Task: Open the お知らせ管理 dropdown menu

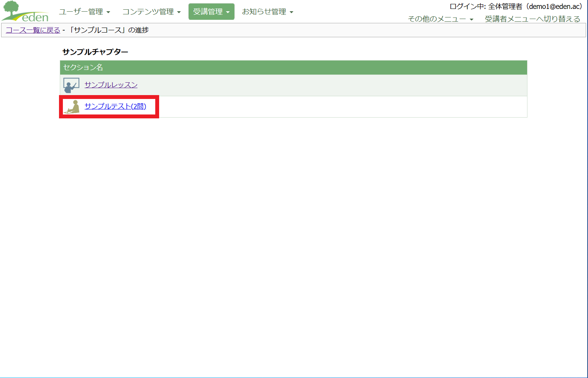Action: click(x=267, y=12)
